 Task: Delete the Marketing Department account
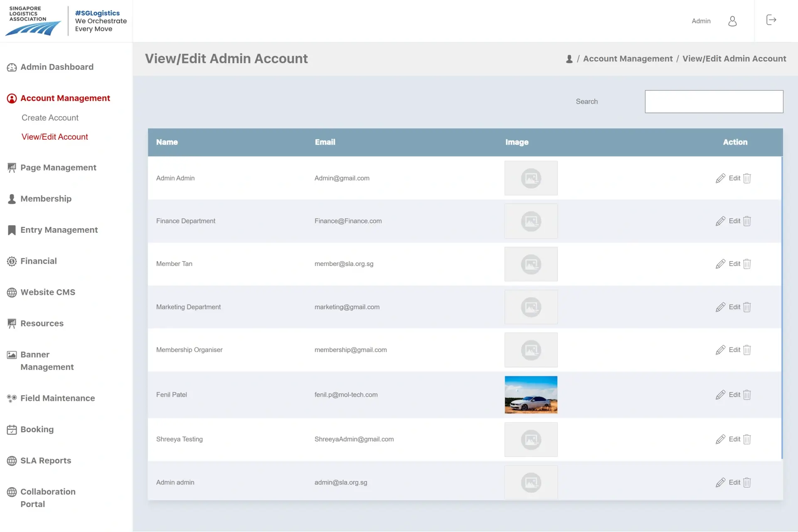tap(746, 307)
